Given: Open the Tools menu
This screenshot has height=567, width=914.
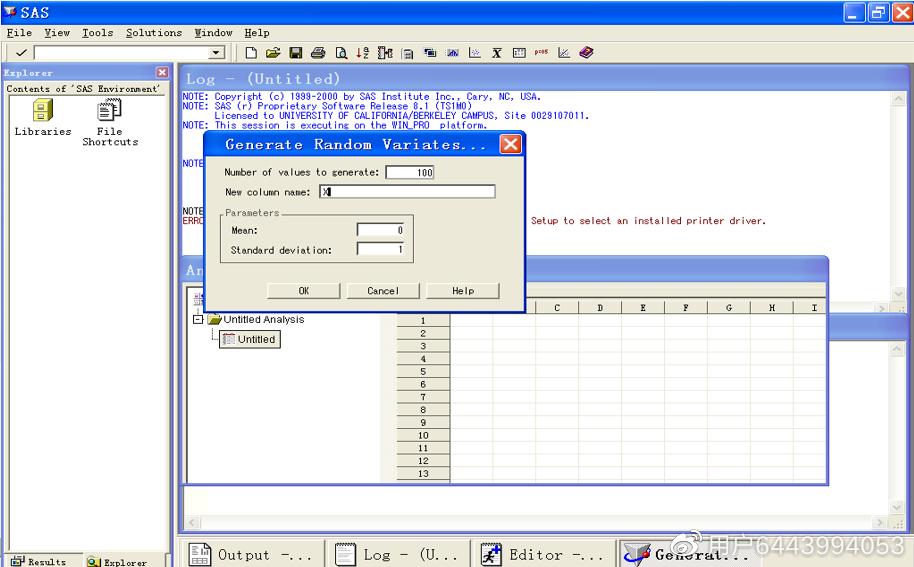Looking at the screenshot, I should coord(97,33).
